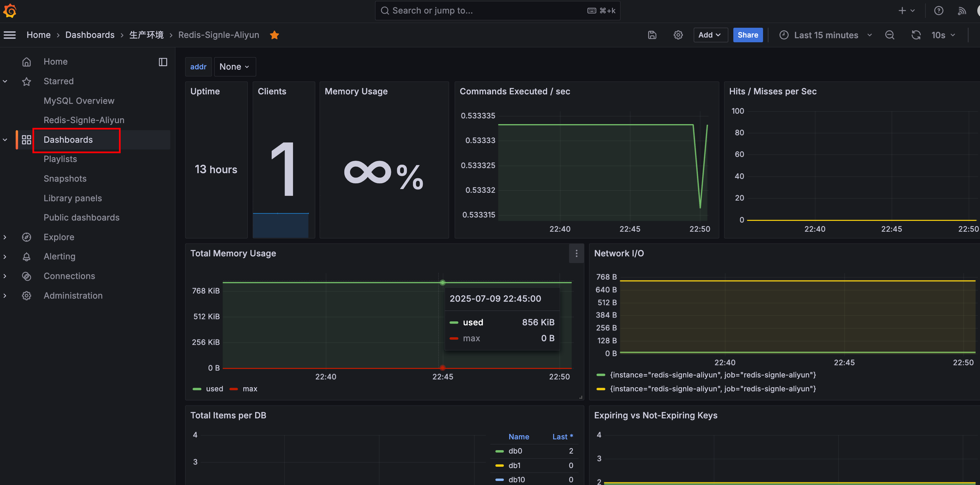Click the Administration gear icon

(x=26, y=295)
